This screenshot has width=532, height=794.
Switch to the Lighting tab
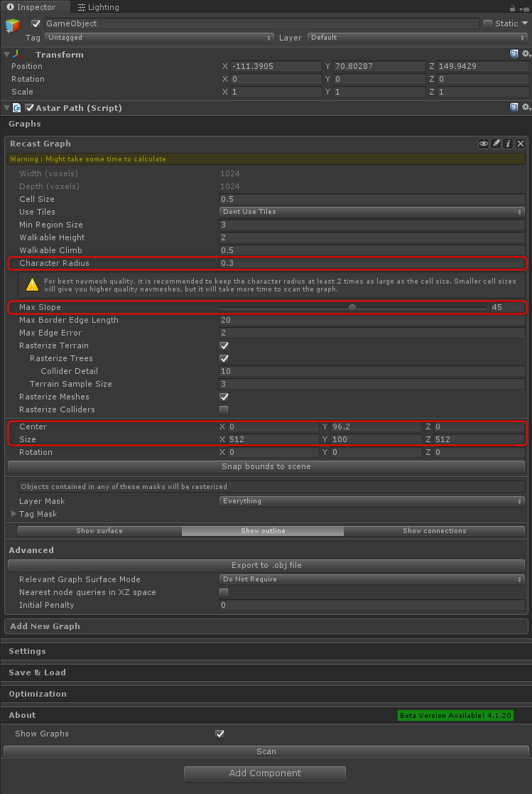click(98, 7)
